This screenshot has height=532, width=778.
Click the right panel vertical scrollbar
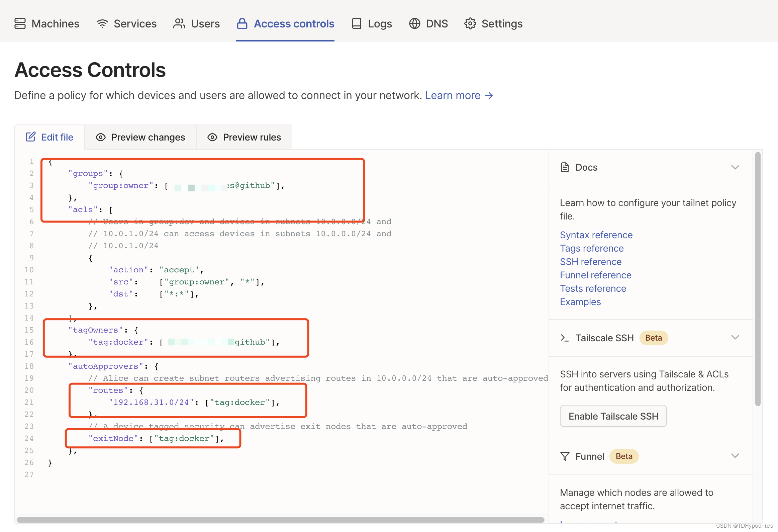point(758,279)
